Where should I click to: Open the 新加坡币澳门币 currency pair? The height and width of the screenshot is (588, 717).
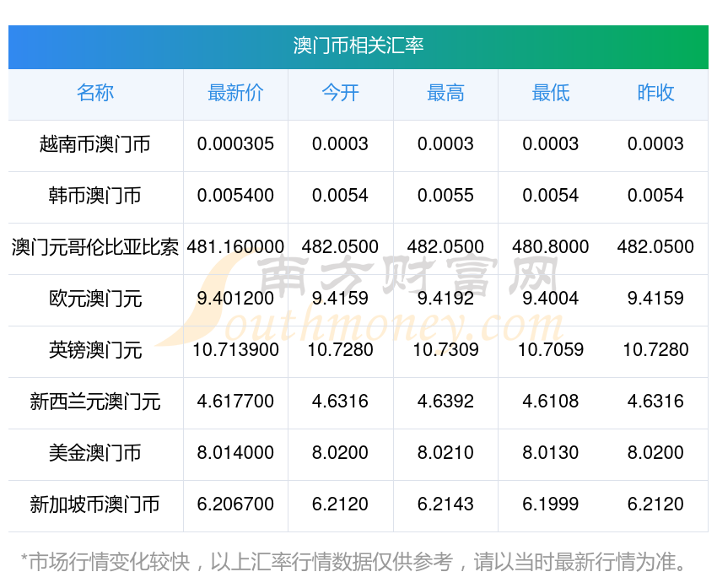95,504
